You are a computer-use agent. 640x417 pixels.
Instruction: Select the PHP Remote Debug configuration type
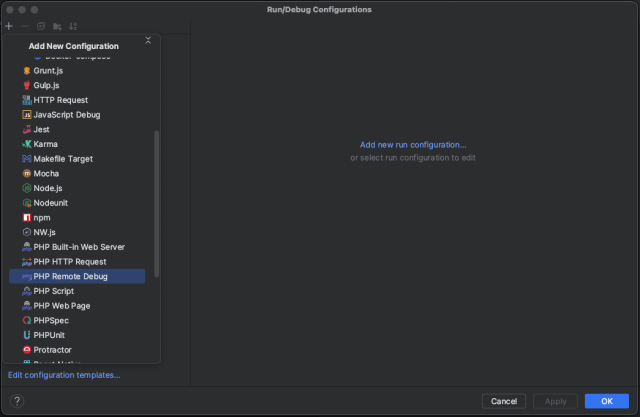77,276
